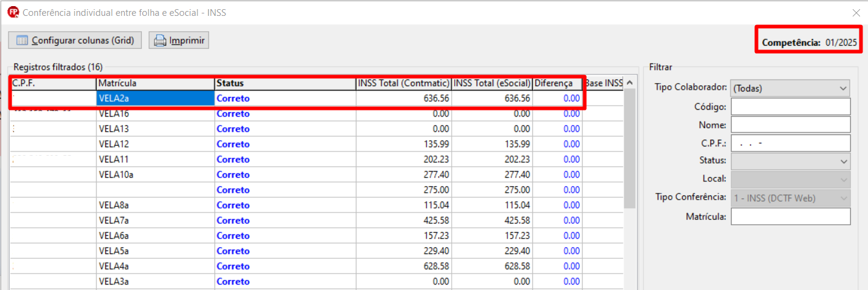Click INSS Total (Contmatic) column header
Screen dimensions: 868x290
point(404,83)
